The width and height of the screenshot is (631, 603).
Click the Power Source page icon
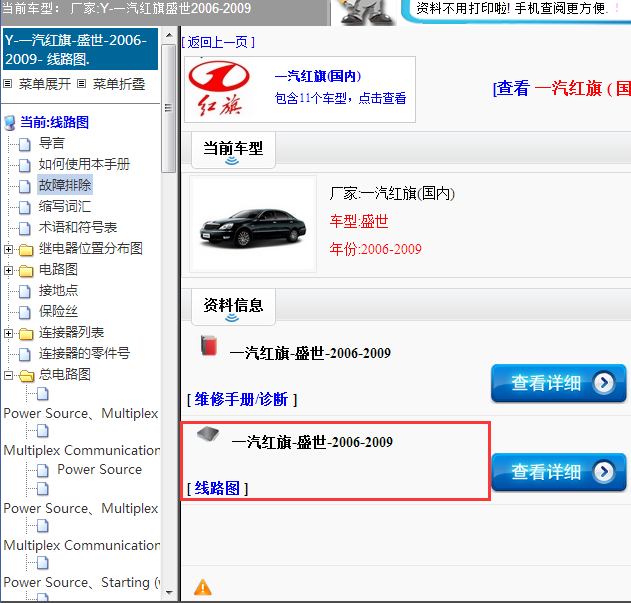point(43,470)
